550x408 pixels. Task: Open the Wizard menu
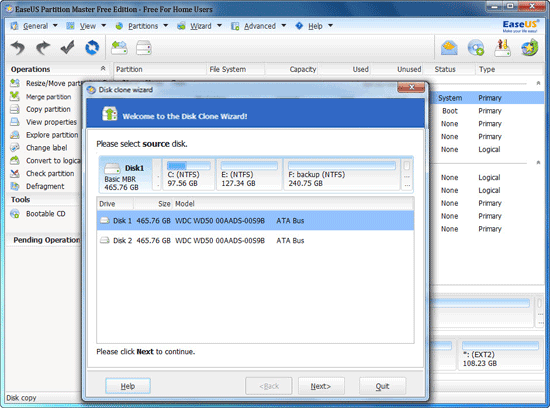coord(201,26)
